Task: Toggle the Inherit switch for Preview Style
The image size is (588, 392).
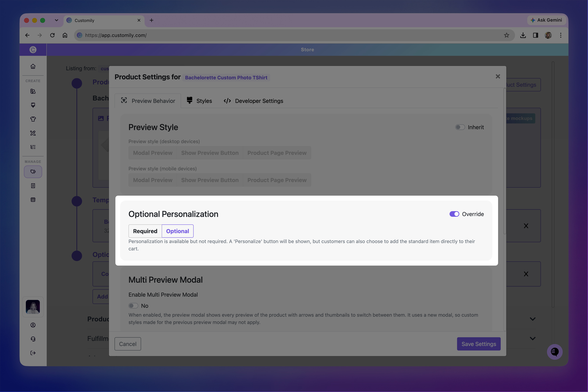Action: coord(460,127)
